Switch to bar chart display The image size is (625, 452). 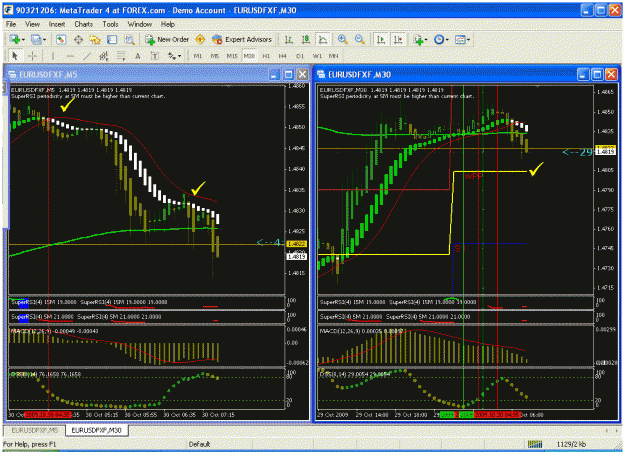[x=289, y=39]
